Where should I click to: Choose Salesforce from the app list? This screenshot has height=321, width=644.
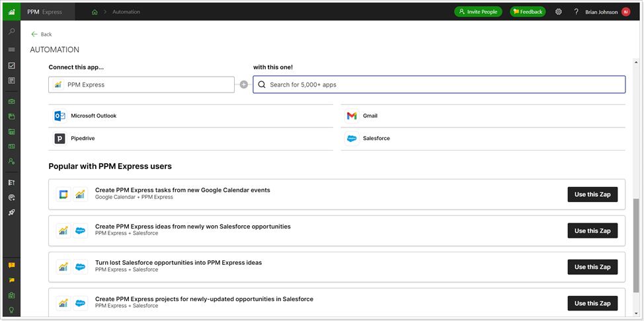[x=483, y=139]
